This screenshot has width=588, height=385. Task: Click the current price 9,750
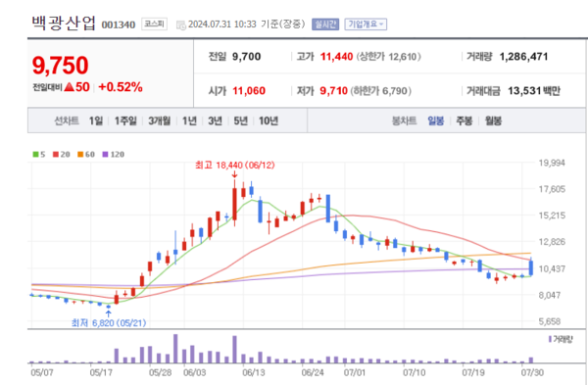61,66
